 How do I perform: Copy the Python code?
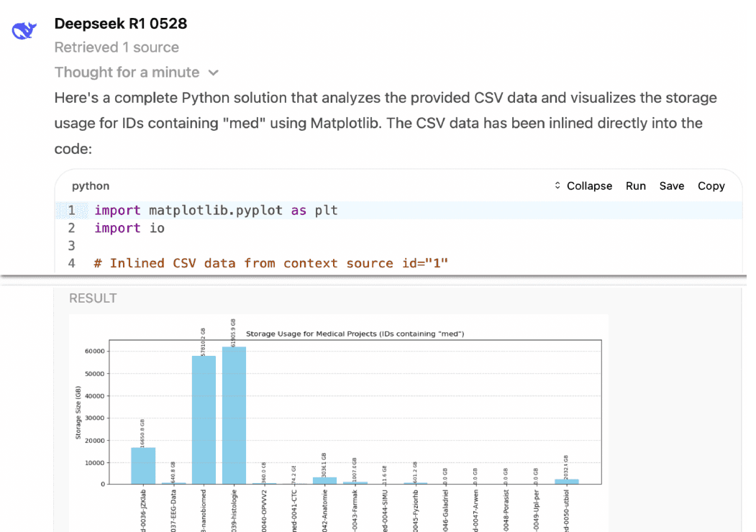pyautogui.click(x=711, y=185)
